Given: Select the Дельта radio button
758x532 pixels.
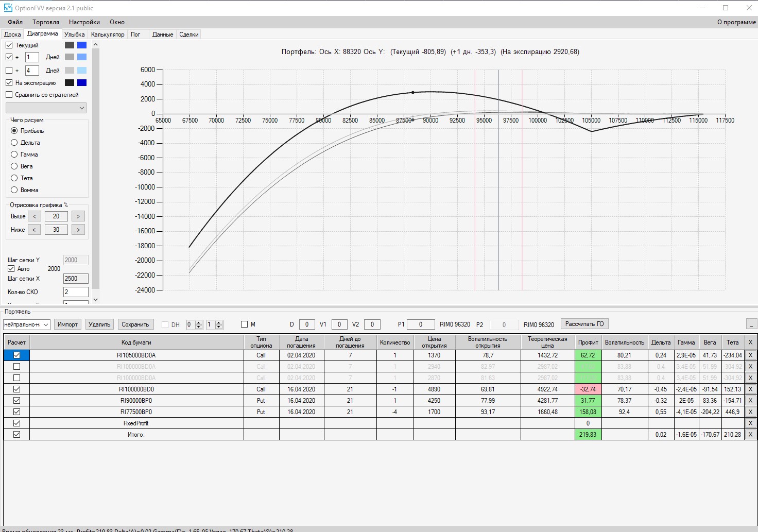Looking at the screenshot, I should [14, 143].
